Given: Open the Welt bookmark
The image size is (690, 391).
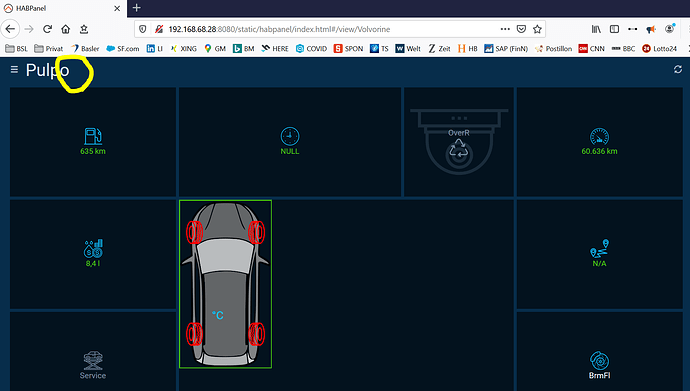Looking at the screenshot, I should (x=408, y=48).
